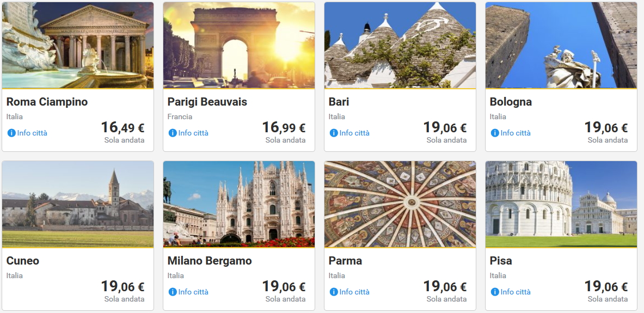The width and height of the screenshot is (644, 313).
Task: Click the Cuneo destination name
Action: [x=23, y=261]
